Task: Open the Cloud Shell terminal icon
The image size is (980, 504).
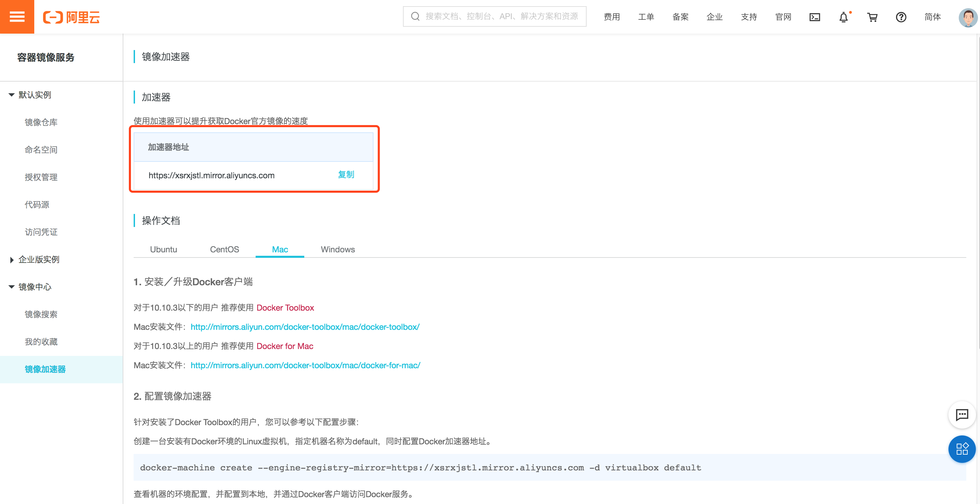Action: (814, 17)
